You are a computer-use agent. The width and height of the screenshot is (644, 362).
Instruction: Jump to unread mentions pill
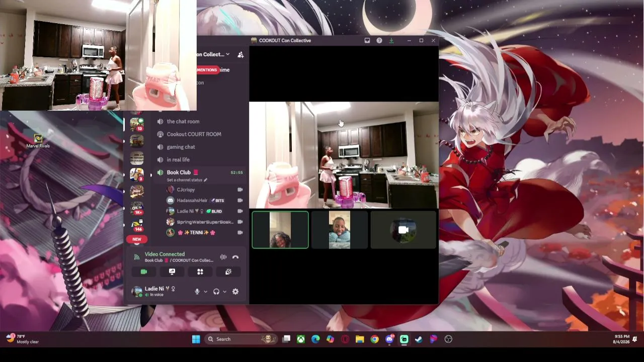207,70
